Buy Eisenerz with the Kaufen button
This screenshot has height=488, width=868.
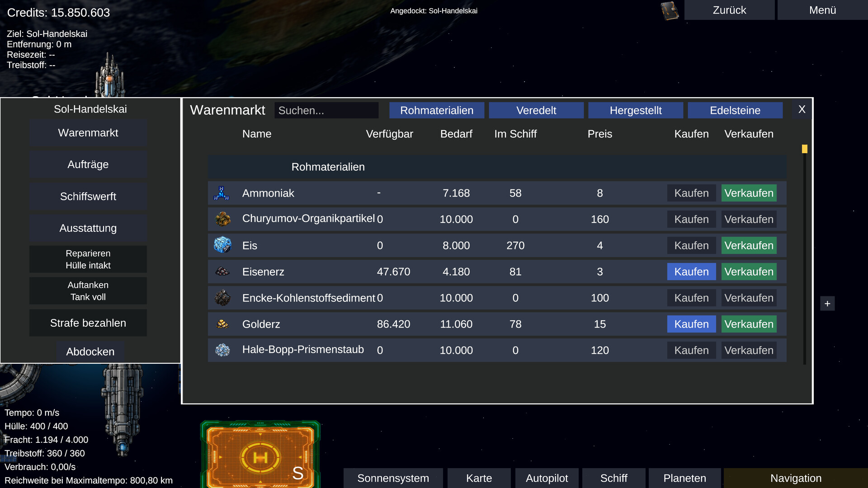pos(692,272)
